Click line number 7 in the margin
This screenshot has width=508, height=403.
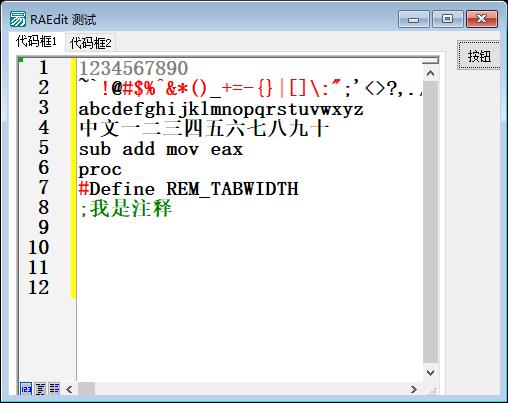pyautogui.click(x=44, y=188)
